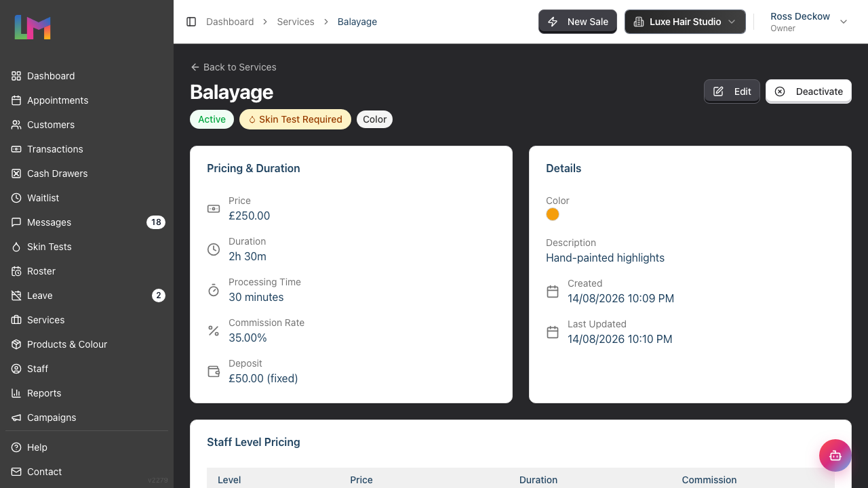Click the Services briefcase icon

pos(16,320)
